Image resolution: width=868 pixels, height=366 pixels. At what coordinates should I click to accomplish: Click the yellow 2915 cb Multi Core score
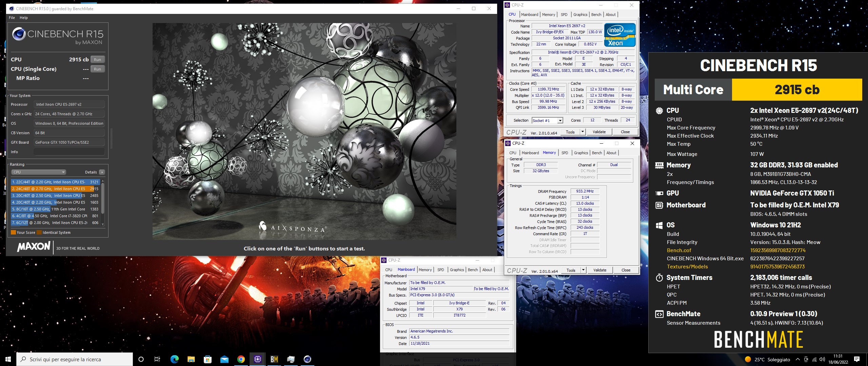pos(797,90)
